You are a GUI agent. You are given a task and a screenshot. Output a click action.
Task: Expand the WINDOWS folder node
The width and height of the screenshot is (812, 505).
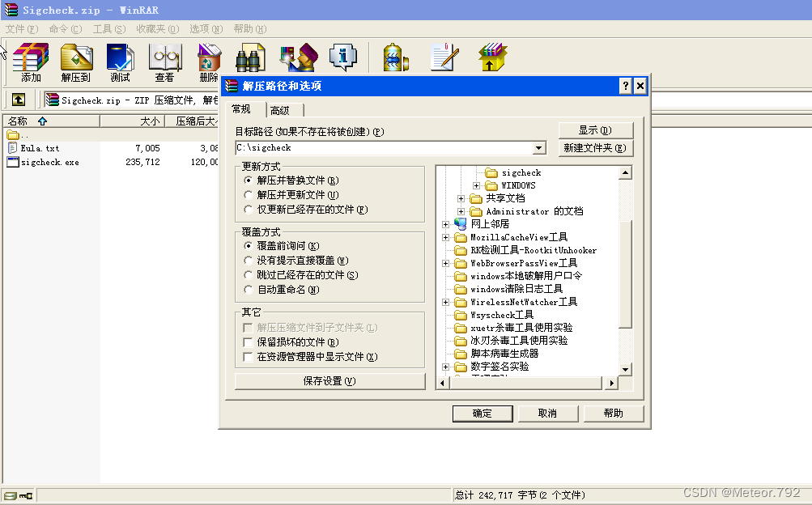(x=474, y=185)
